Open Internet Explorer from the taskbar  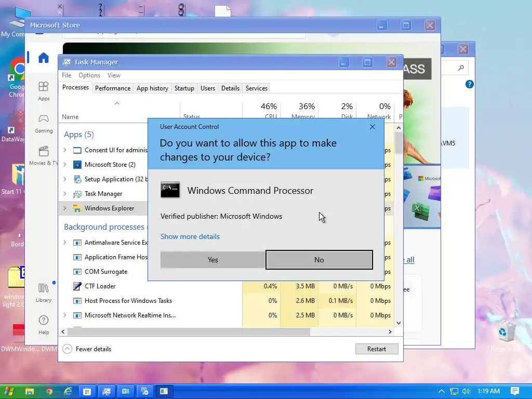coord(68,391)
